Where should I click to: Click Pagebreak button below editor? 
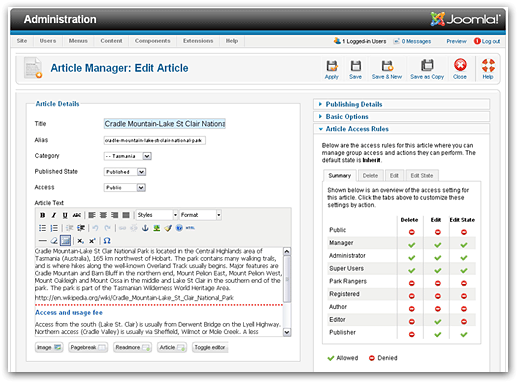(x=88, y=348)
